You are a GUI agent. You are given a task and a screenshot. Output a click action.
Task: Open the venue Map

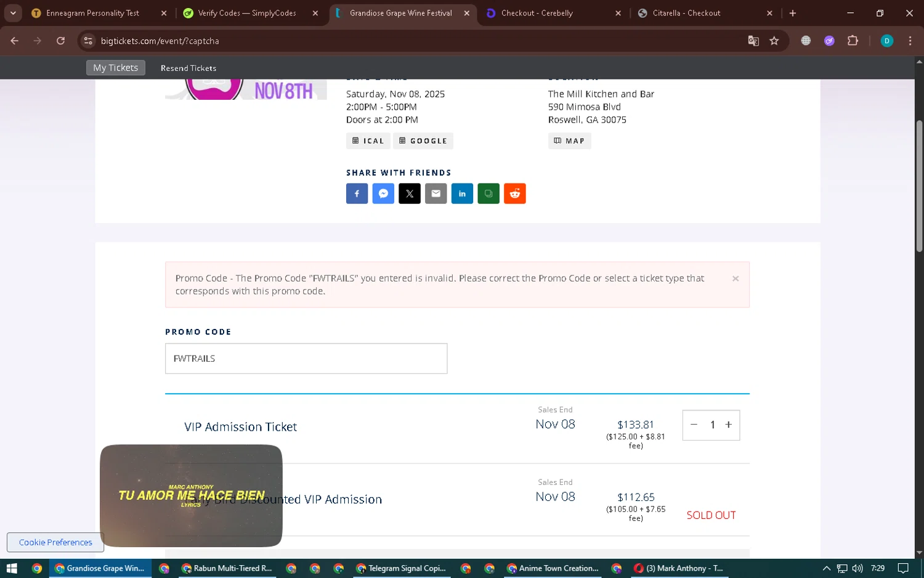point(570,141)
